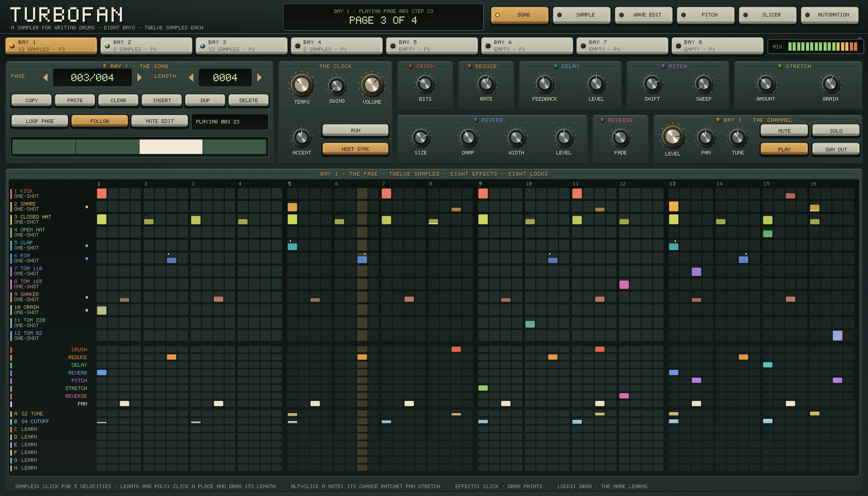This screenshot has height=496, width=868.
Task: Mute the Bay 1 channel
Action: pos(784,130)
